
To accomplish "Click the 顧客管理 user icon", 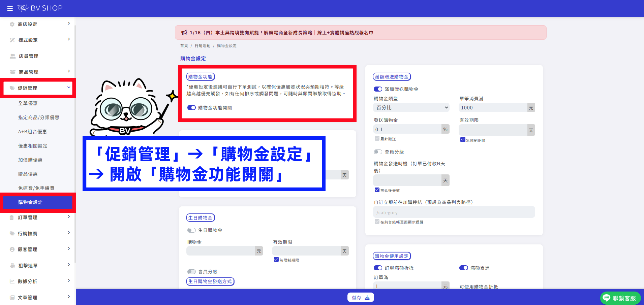I will point(12,249).
